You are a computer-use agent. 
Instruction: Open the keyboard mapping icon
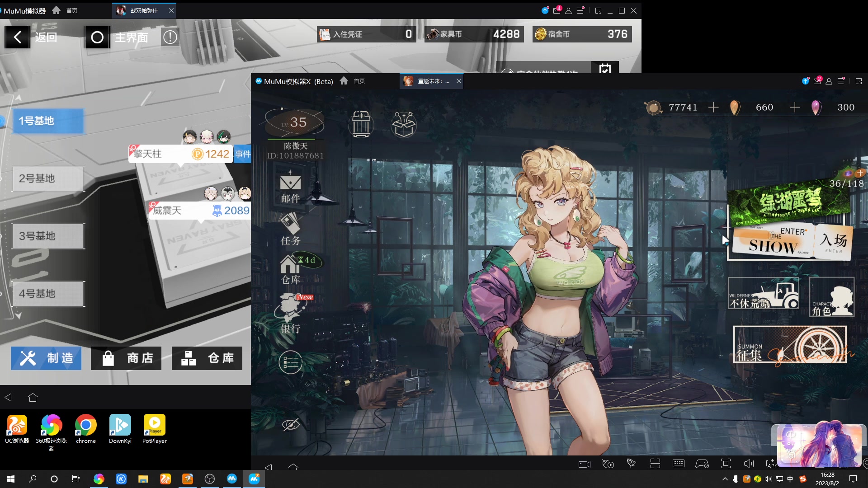[x=679, y=464]
